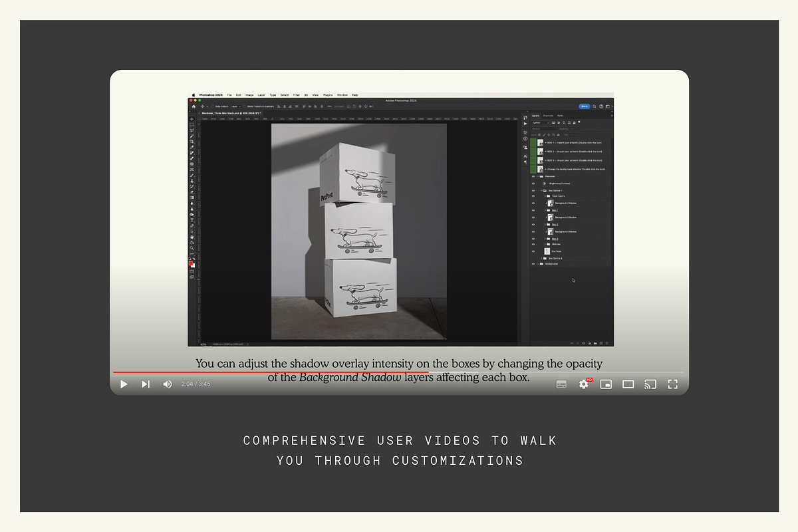Expand the Box 2 group

tap(545, 224)
